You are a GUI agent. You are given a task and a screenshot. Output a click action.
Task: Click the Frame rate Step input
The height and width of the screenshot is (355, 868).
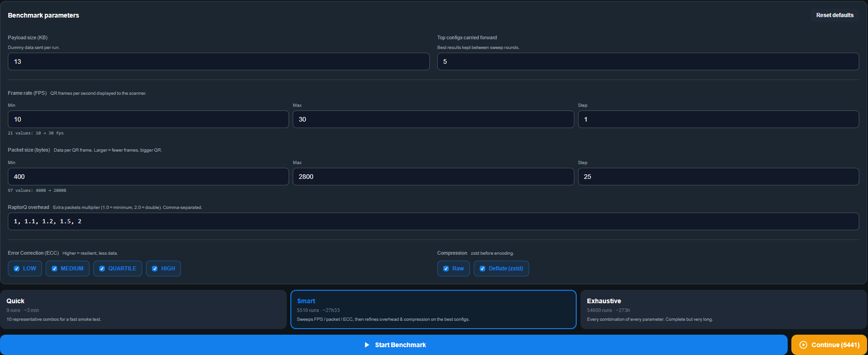(x=718, y=119)
